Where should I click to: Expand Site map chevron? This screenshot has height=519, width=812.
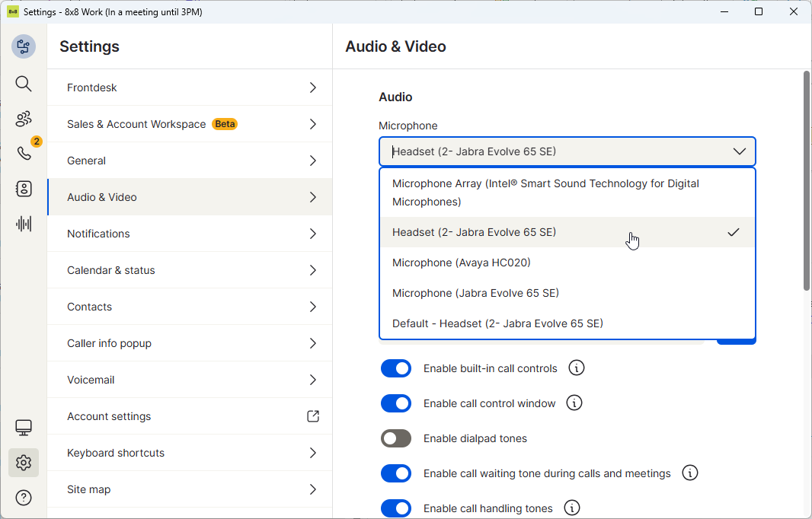313,489
